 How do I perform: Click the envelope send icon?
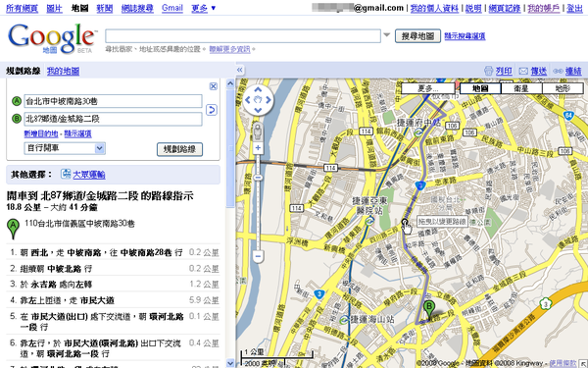pyautogui.click(x=523, y=71)
